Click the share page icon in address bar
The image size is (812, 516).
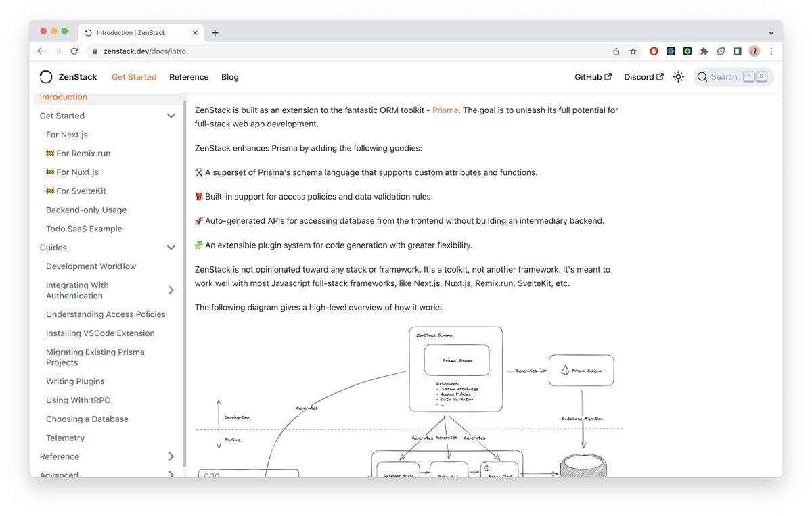pos(616,51)
